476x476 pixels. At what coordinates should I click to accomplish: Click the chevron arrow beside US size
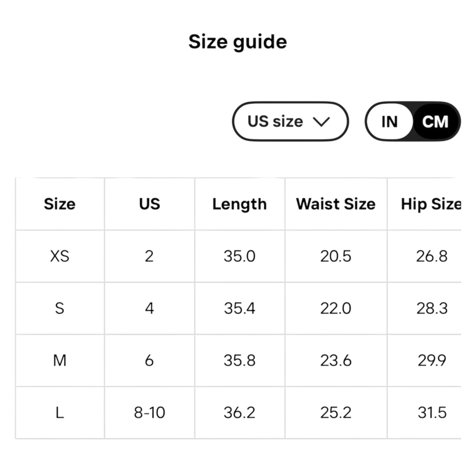tap(321, 122)
